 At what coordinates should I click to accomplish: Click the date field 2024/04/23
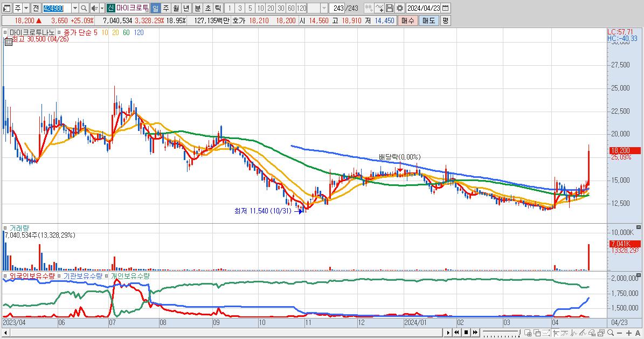click(424, 8)
